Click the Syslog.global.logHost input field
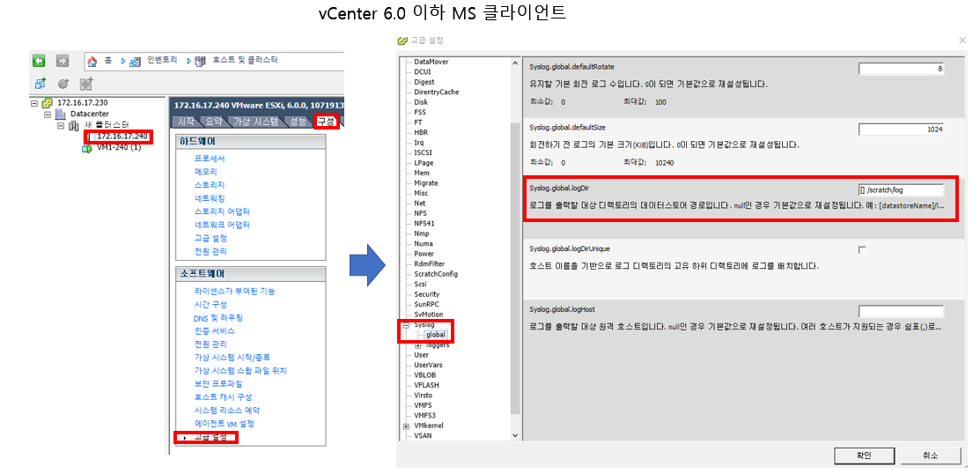Image resolution: width=980 pixels, height=474 pixels. 901,311
